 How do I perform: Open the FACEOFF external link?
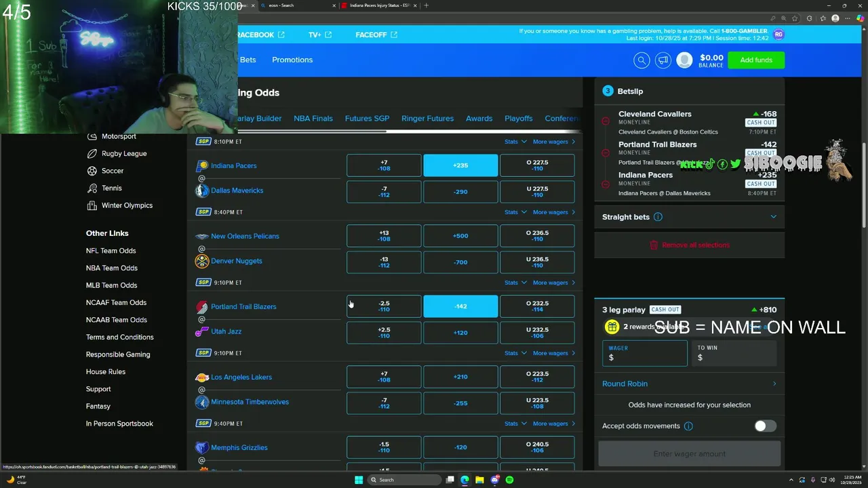point(376,35)
